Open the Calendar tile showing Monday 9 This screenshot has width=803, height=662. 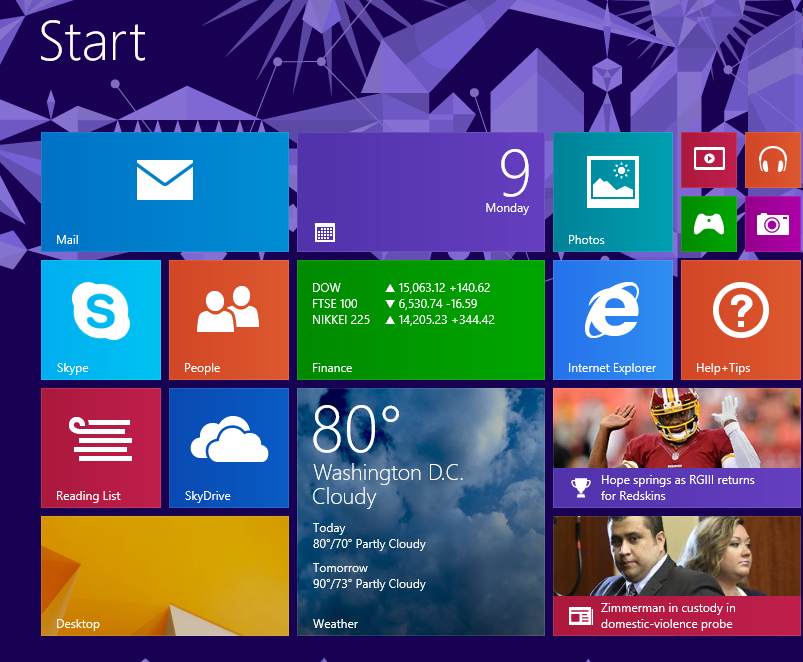(x=420, y=191)
